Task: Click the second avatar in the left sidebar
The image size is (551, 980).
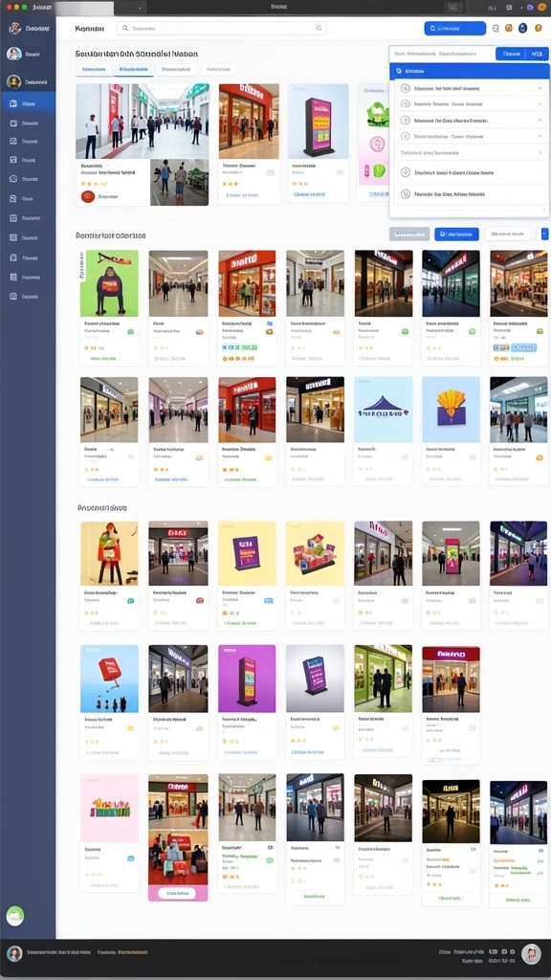Action: click(x=13, y=81)
